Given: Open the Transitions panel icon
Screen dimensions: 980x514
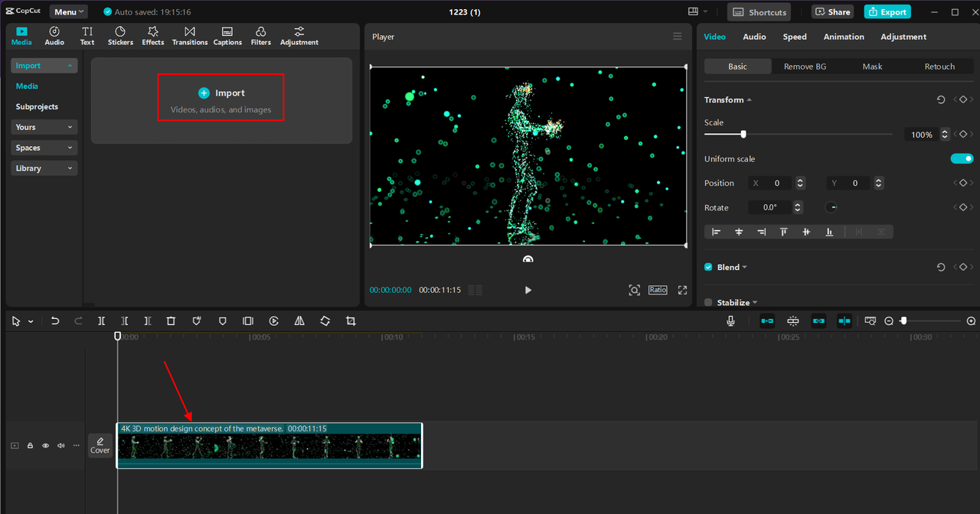Looking at the screenshot, I should pyautogui.click(x=189, y=35).
